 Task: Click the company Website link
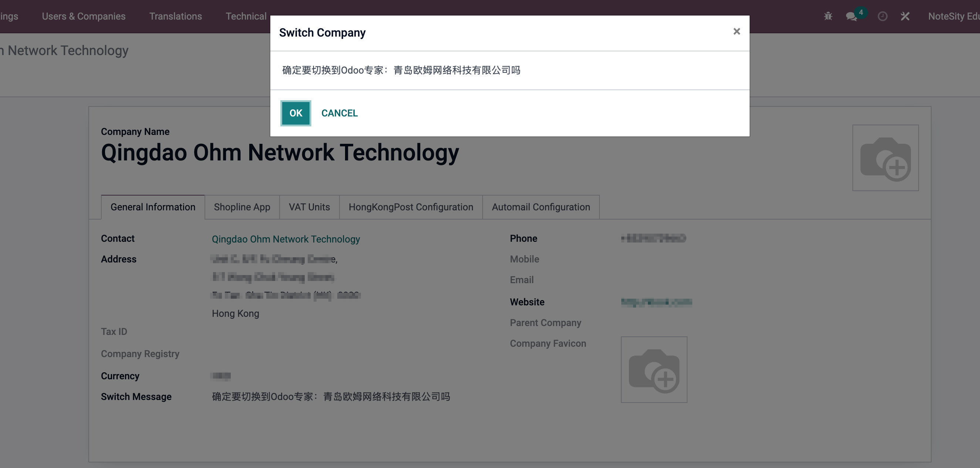coord(657,302)
